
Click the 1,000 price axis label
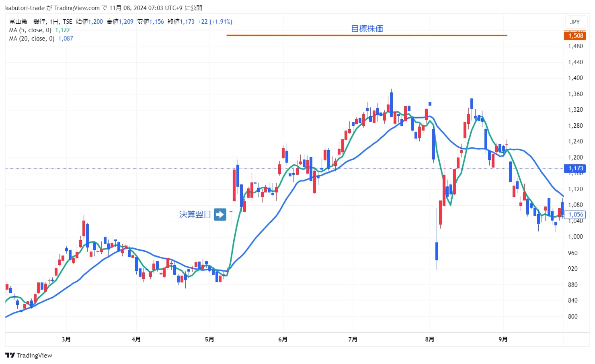coord(575,237)
